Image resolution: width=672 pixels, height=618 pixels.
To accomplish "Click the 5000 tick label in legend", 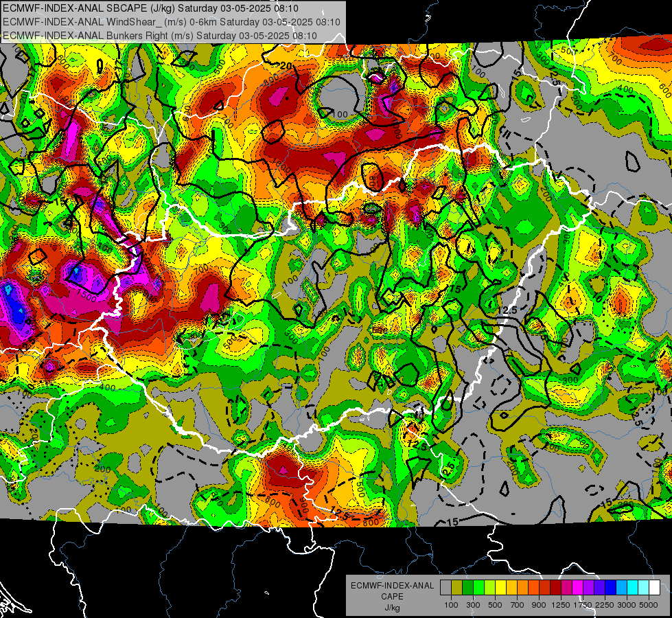I will [649, 605].
